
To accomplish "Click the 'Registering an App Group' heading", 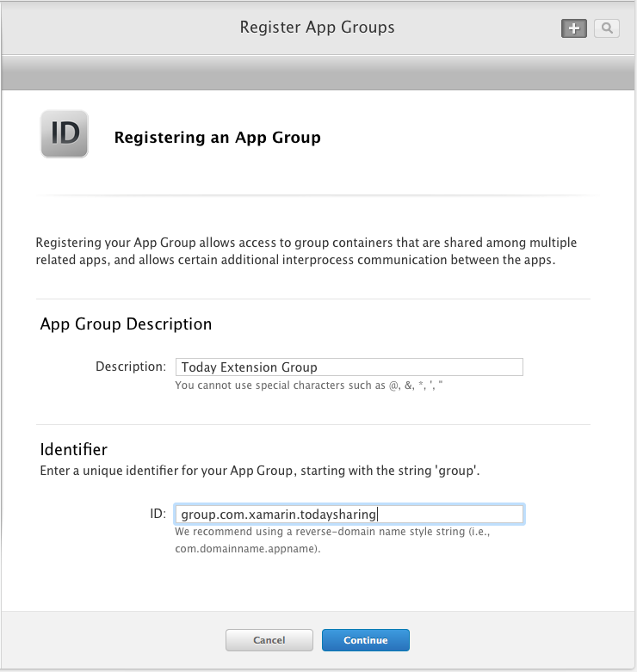I will click(217, 138).
